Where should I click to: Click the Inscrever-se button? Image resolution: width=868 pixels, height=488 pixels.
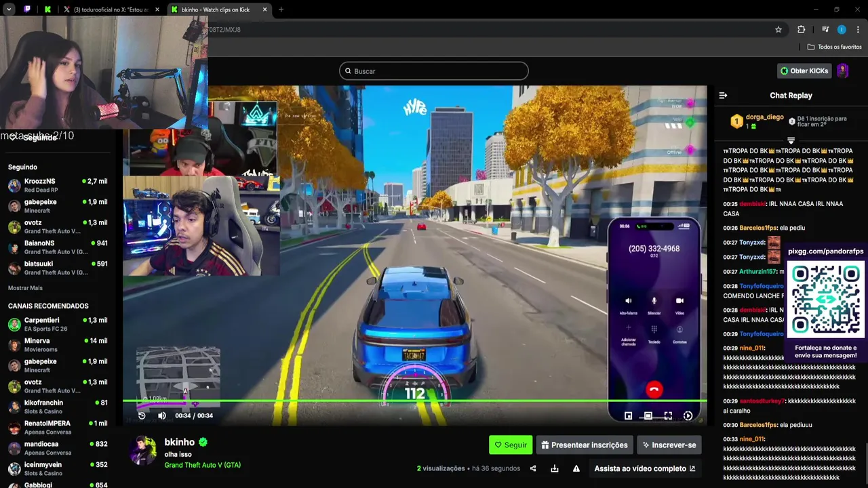pos(669,445)
